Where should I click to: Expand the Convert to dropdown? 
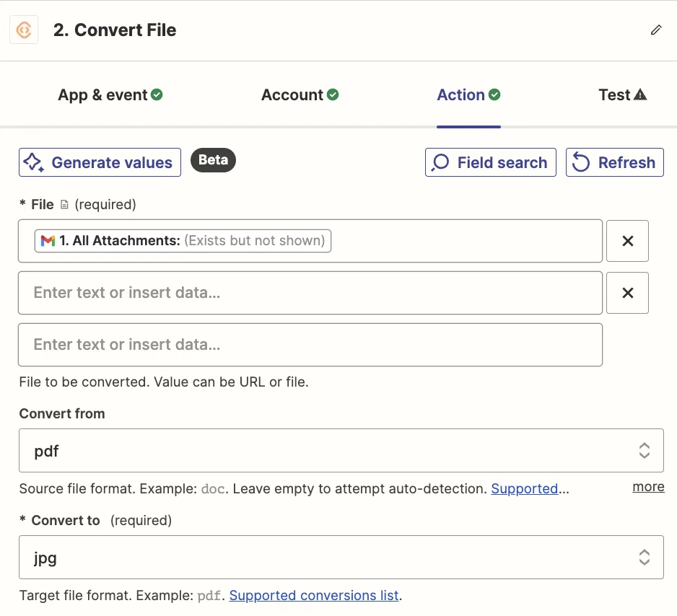point(341,557)
